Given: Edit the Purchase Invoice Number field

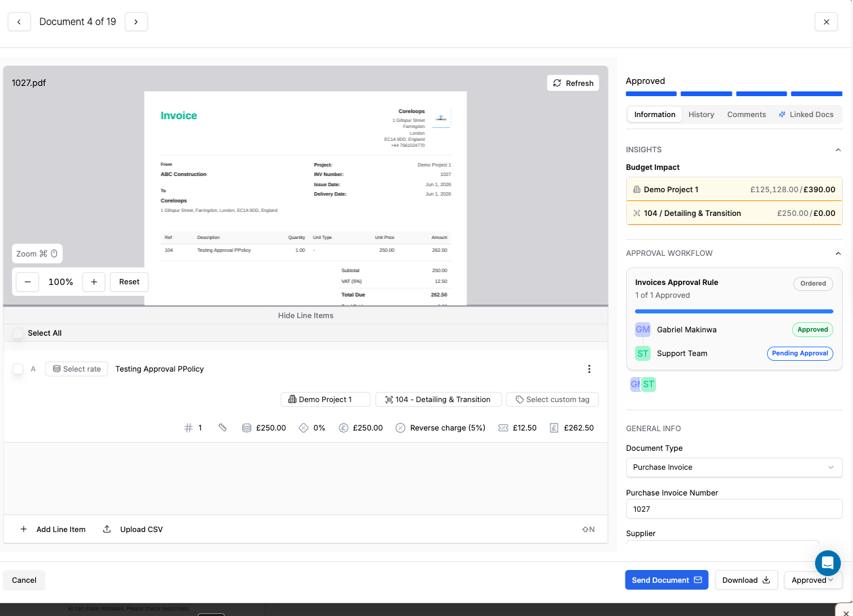Looking at the screenshot, I should point(734,509).
